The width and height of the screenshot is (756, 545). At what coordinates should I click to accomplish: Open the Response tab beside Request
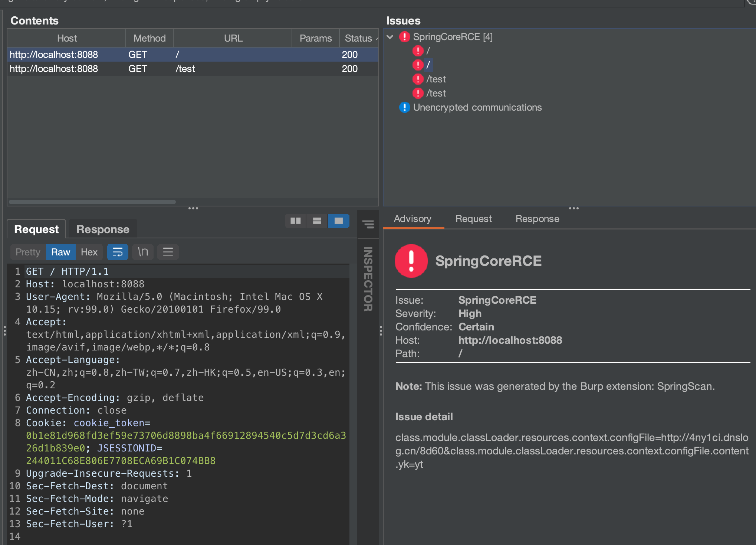click(103, 229)
